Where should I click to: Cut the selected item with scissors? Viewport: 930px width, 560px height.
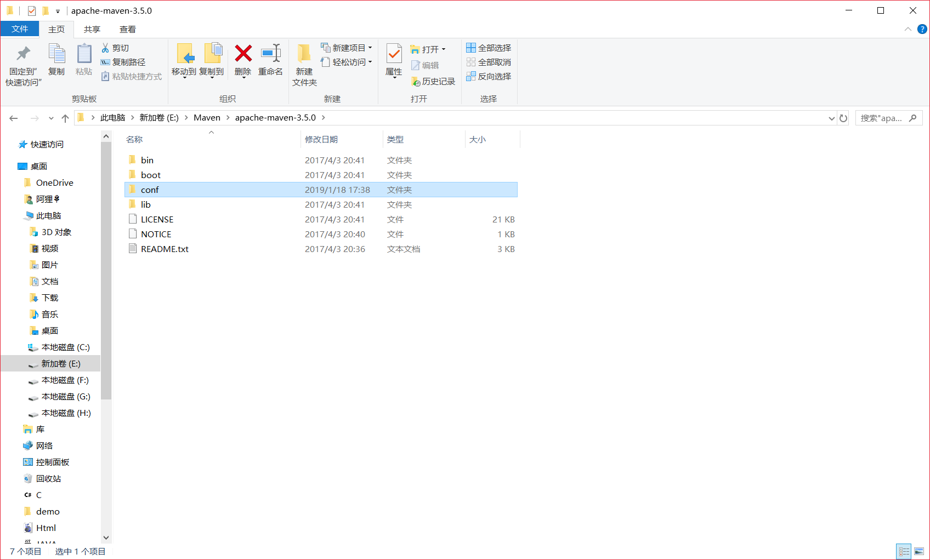[x=115, y=48]
